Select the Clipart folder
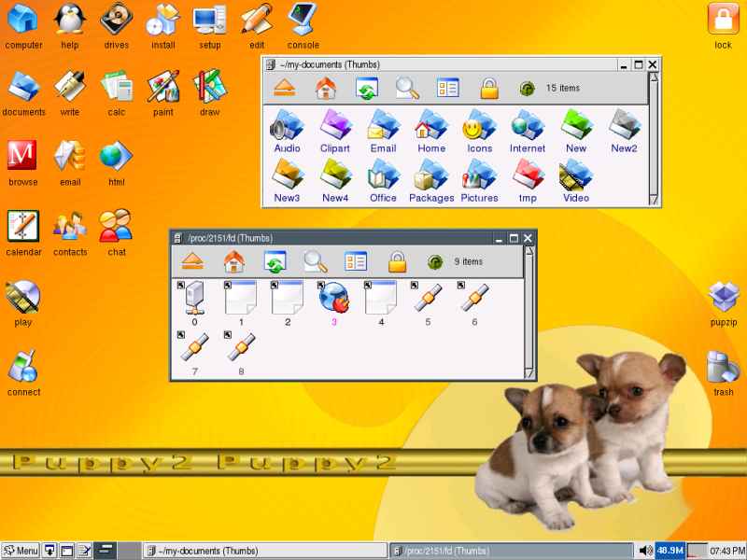The width and height of the screenshot is (747, 560). pyautogui.click(x=335, y=131)
